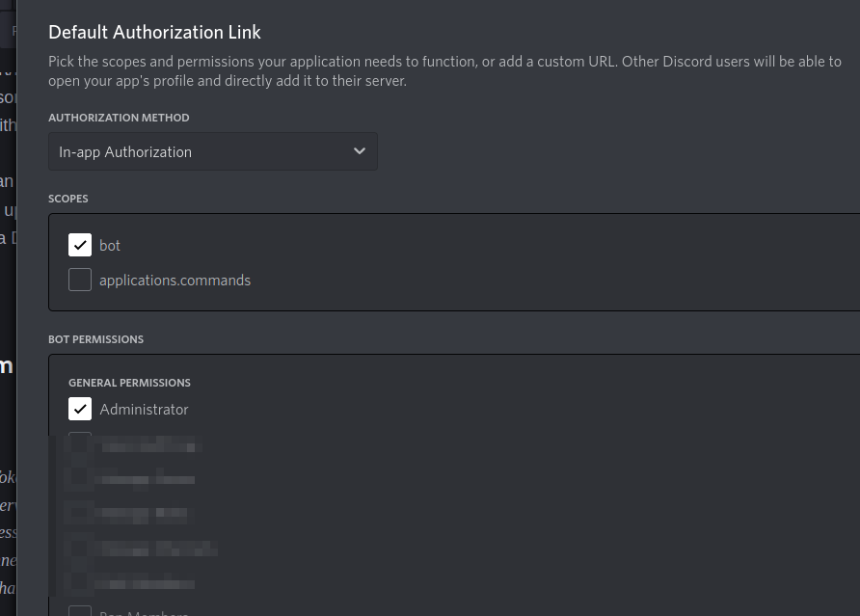Click the 'Administrator' permission label
This screenshot has width=860, height=616.
[144, 410]
